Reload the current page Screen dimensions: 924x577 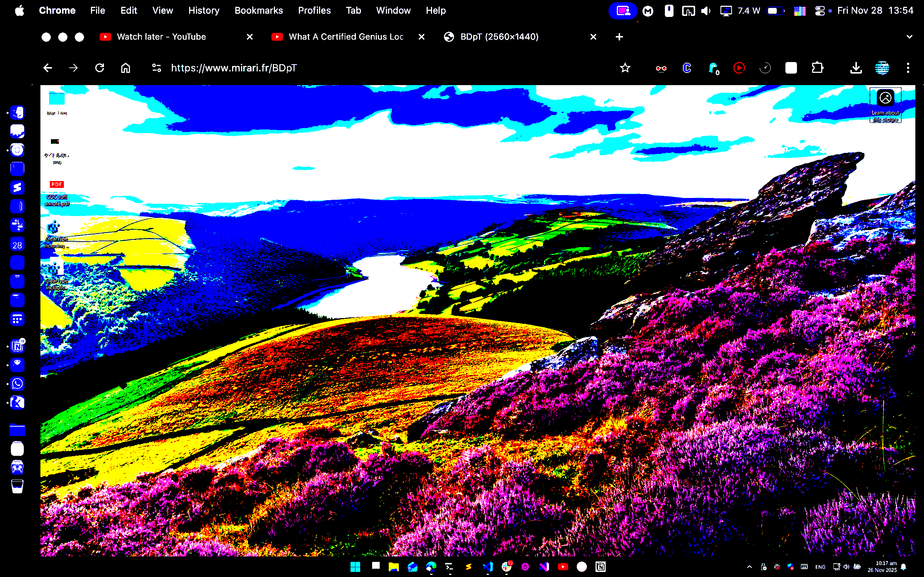point(100,68)
